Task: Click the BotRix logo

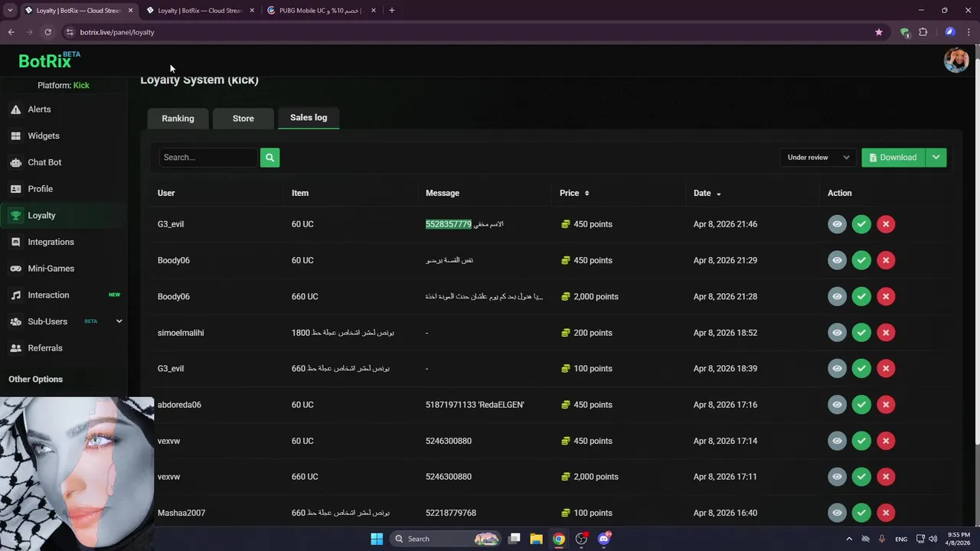Action: pos(49,61)
